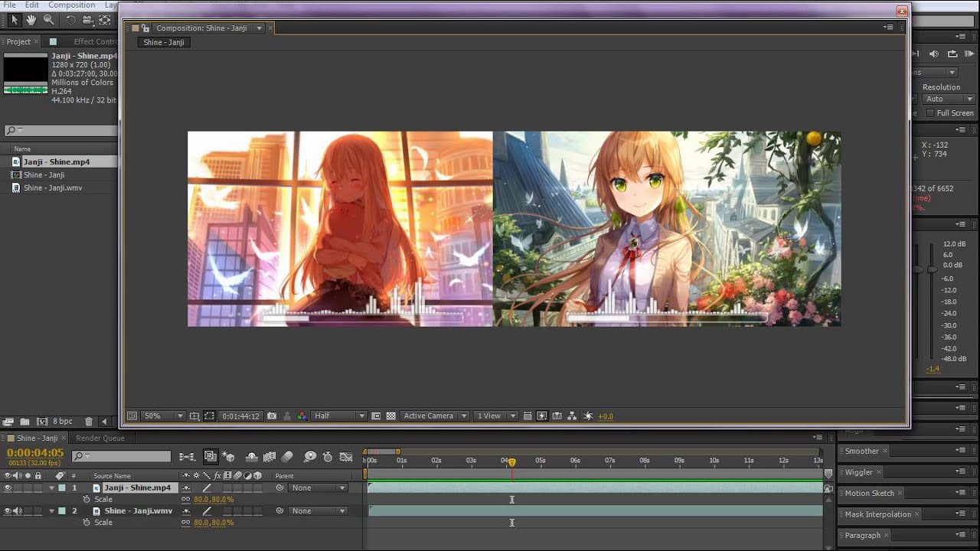Click the timeline layer search field
The width and height of the screenshot is (980, 551).
pos(121,457)
